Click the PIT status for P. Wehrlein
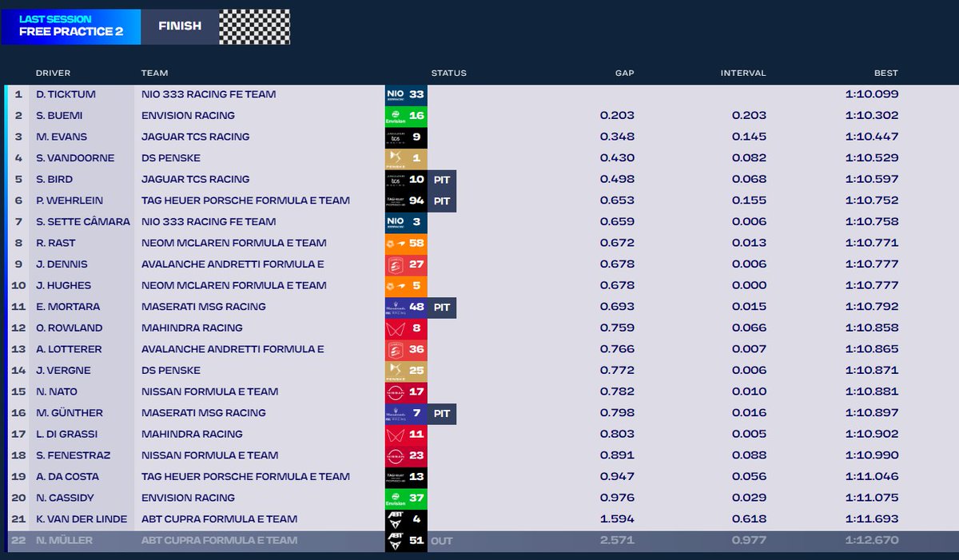The height and width of the screenshot is (560, 959). [x=442, y=201]
